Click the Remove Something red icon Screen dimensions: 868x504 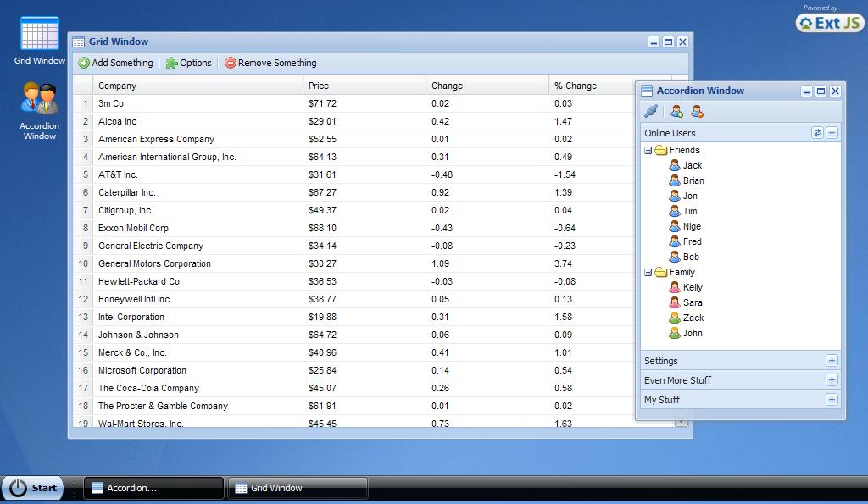(229, 63)
